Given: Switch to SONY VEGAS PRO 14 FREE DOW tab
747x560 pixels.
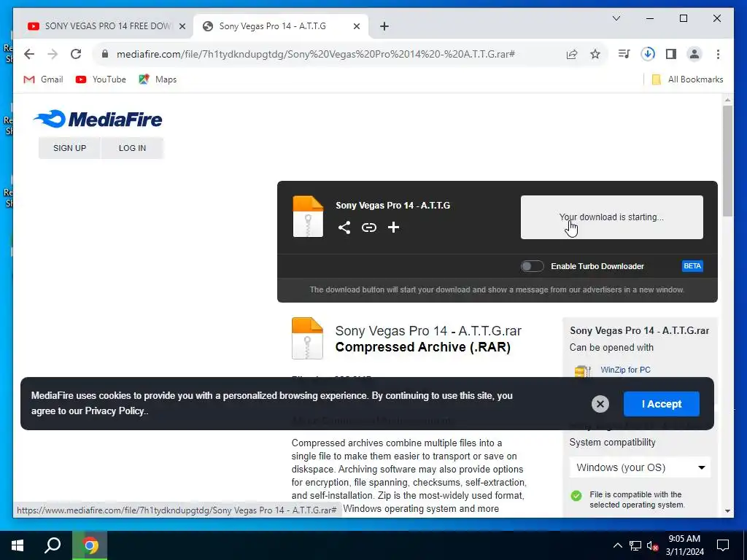Looking at the screenshot, I should (x=107, y=27).
